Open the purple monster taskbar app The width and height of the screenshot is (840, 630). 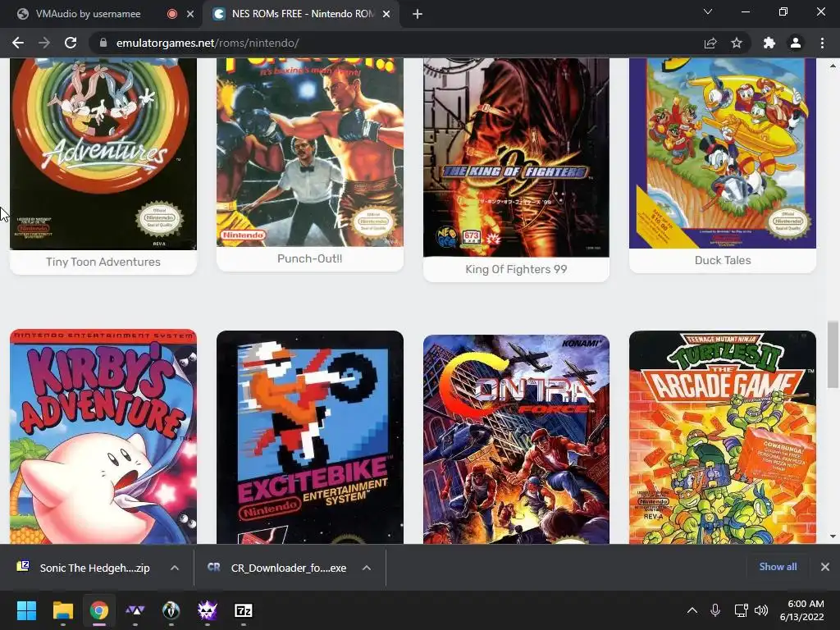click(x=208, y=610)
